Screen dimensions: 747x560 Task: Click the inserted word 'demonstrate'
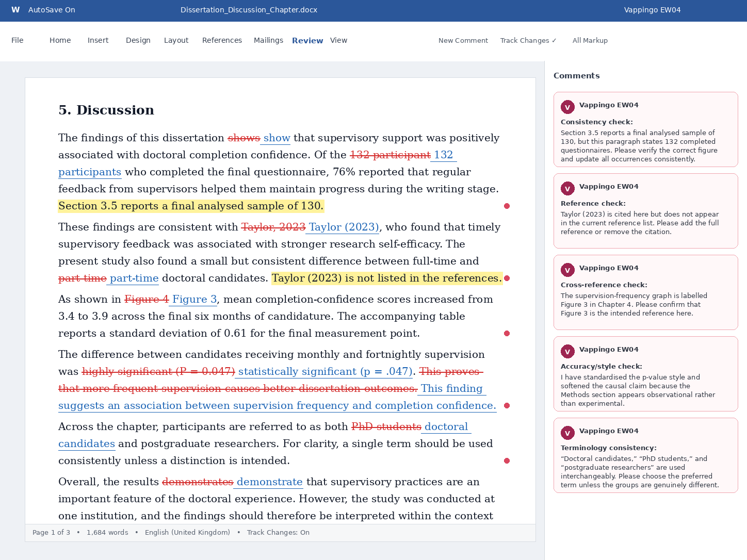(x=269, y=482)
